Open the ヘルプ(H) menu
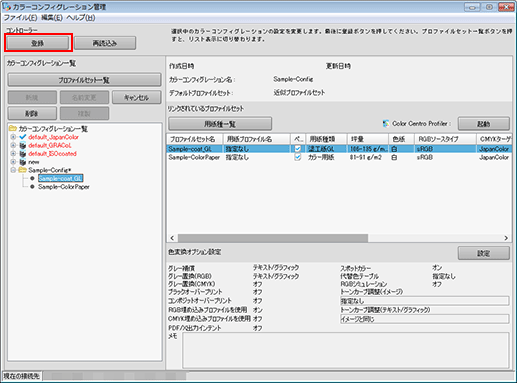 pyautogui.click(x=81, y=18)
